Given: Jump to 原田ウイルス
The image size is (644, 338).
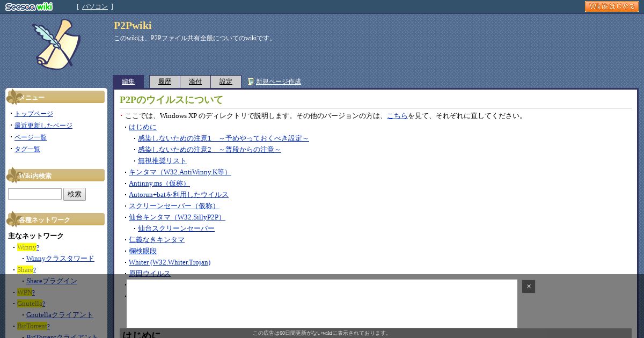Looking at the screenshot, I should (x=150, y=274).
